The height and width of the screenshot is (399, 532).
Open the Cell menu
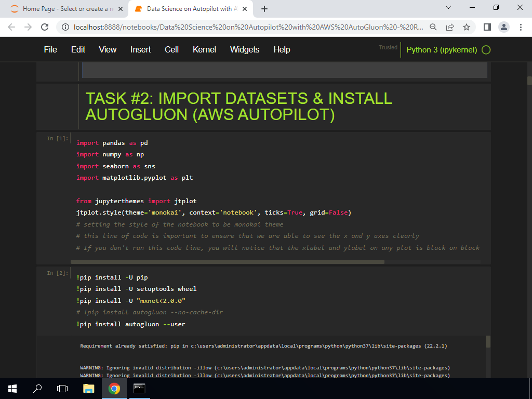point(171,49)
